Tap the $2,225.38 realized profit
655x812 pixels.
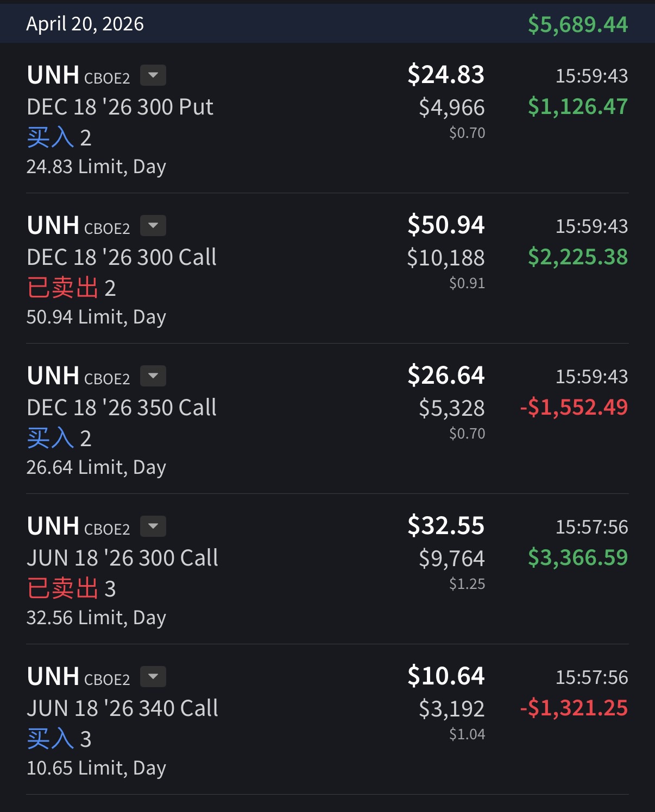[x=577, y=257]
